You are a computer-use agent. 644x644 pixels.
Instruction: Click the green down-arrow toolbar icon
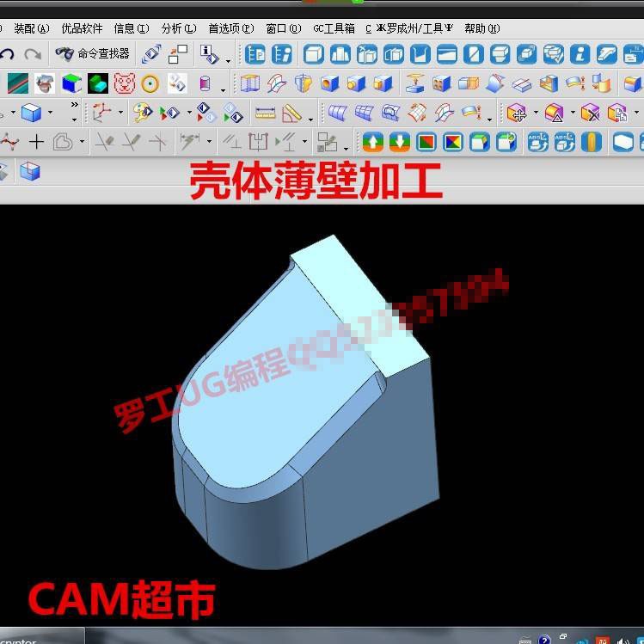[399, 142]
